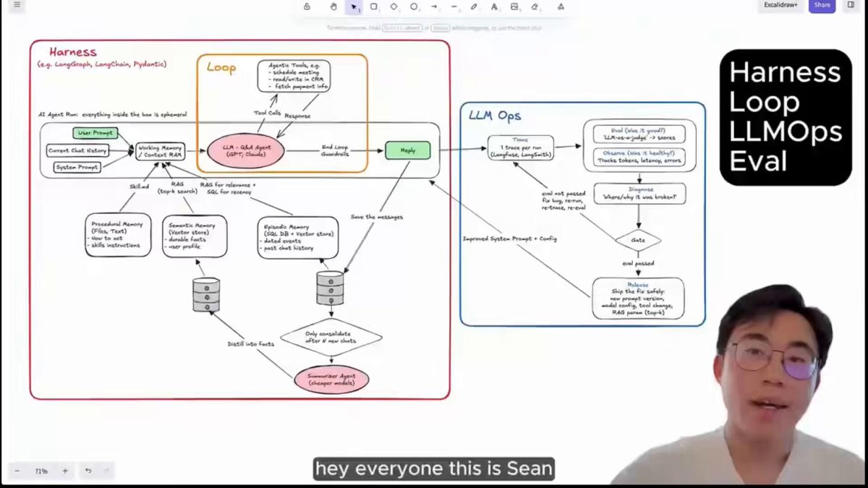Click the Skill.md label
This screenshot has height=488, width=868.
point(140,186)
